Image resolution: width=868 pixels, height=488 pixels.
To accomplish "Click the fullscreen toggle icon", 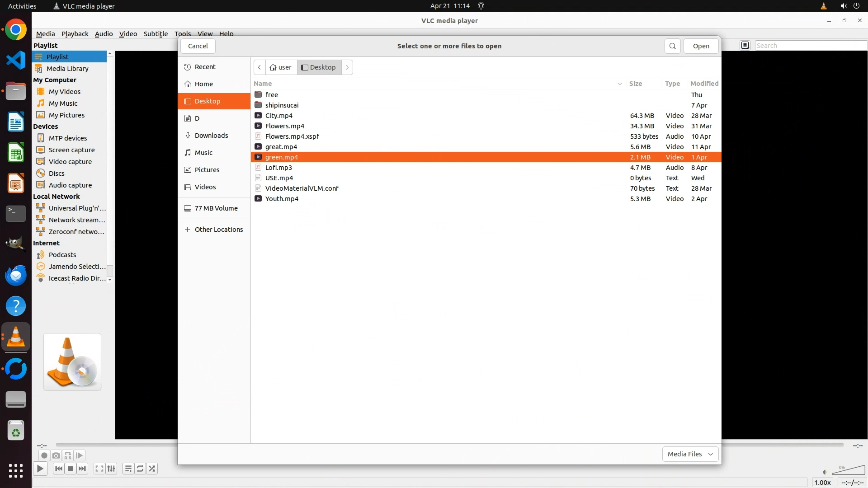I will 99,469.
